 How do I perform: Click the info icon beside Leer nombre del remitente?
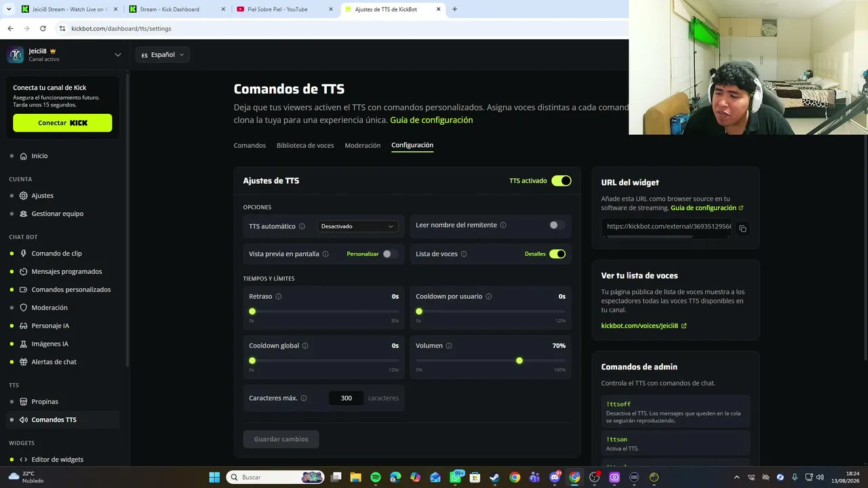point(503,225)
